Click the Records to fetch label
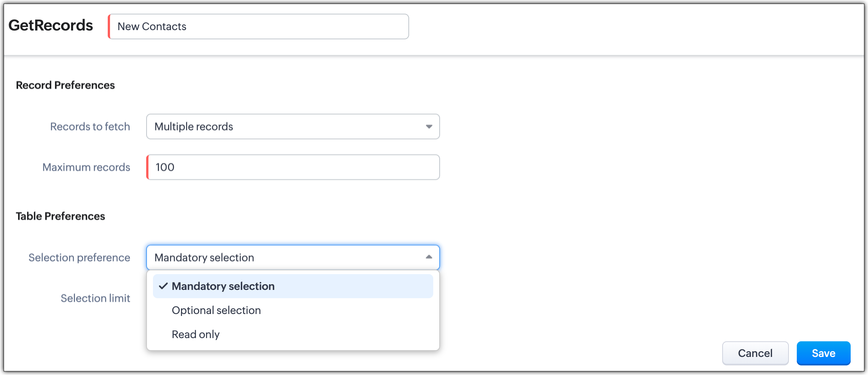 click(x=90, y=127)
